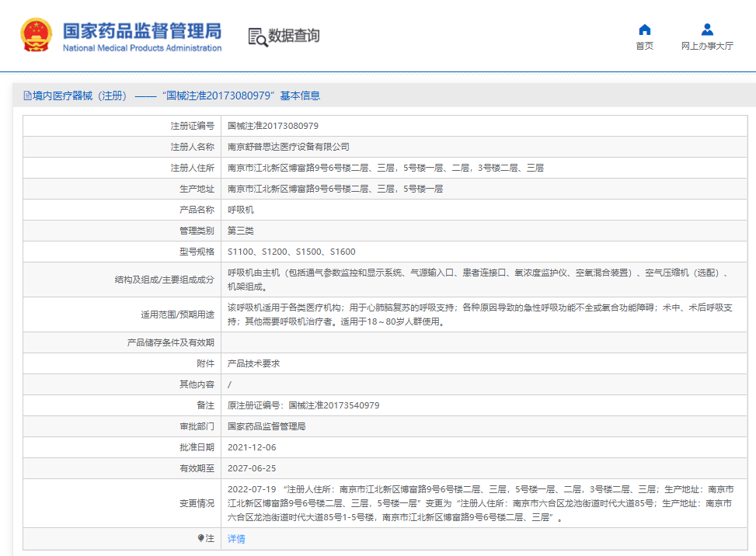This screenshot has width=756, height=556.
Task: Click the expiry date 2027-06-25
Action: pyautogui.click(x=252, y=468)
